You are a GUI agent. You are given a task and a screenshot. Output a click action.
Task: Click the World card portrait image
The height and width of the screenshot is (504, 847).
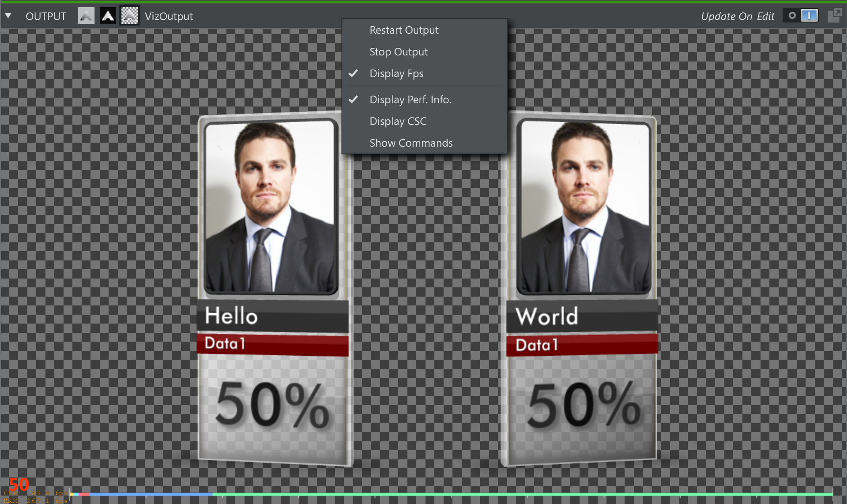point(583,207)
